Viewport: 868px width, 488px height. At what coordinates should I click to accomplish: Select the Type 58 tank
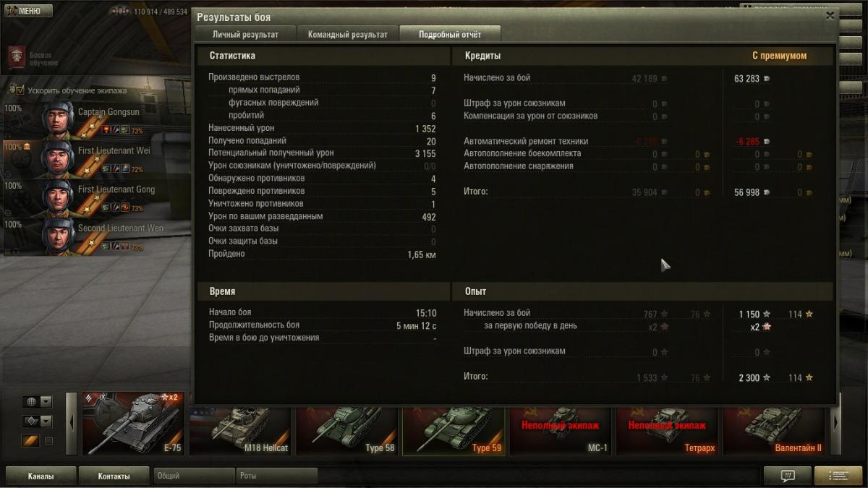click(x=346, y=431)
